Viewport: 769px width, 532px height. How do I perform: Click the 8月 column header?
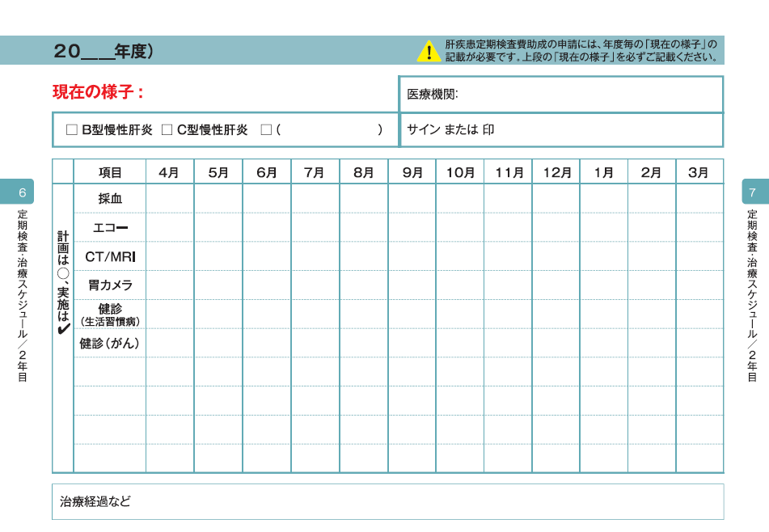[363, 172]
